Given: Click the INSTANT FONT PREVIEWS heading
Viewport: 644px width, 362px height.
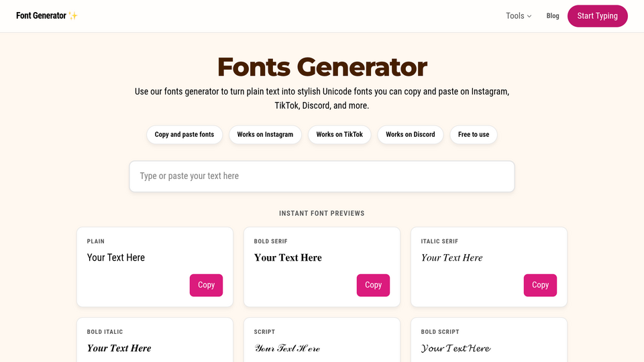Looking at the screenshot, I should pyautogui.click(x=322, y=213).
